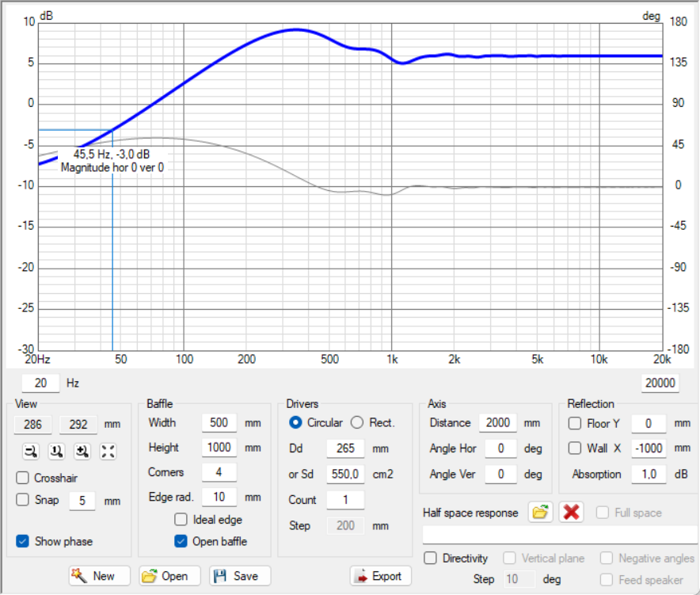The image size is (700, 595).
Task: Enable the Wall X reflection checkbox
Action: [x=575, y=448]
